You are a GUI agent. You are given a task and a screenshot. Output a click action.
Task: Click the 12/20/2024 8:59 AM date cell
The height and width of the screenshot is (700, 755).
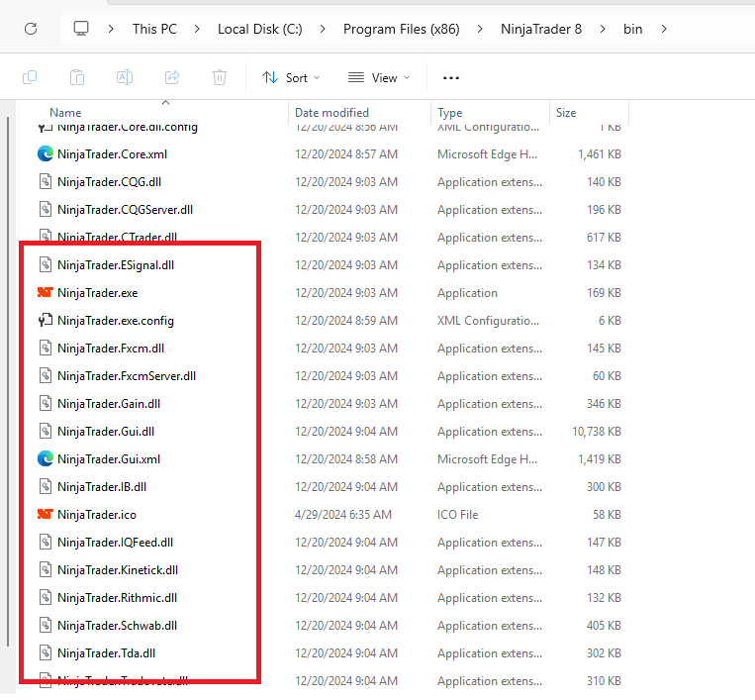346,321
